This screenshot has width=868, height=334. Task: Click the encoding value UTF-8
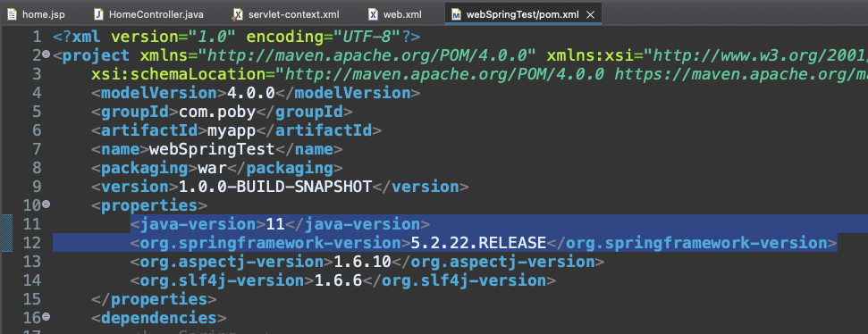tap(367, 37)
